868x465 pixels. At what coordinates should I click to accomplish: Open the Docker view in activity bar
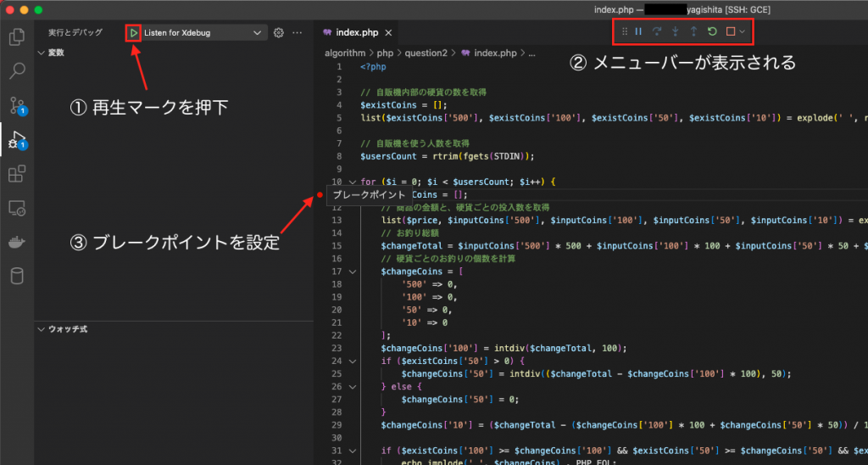tap(16, 242)
